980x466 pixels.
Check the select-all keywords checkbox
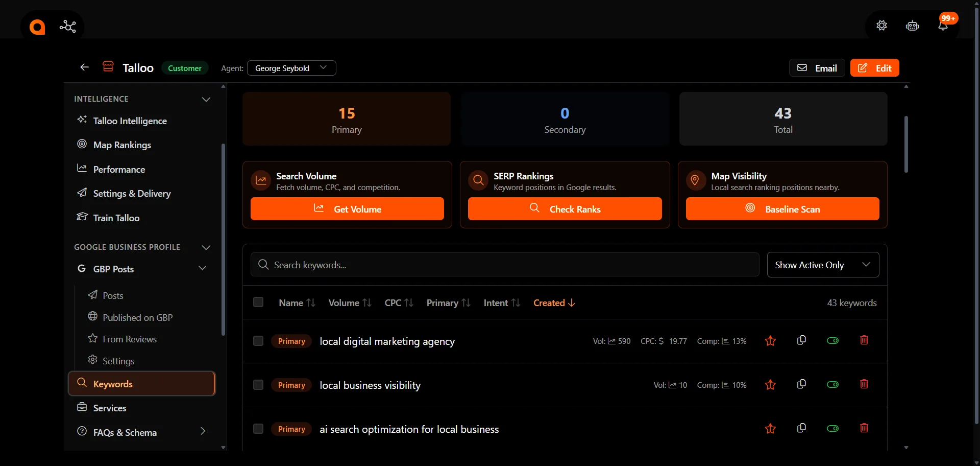pos(258,302)
